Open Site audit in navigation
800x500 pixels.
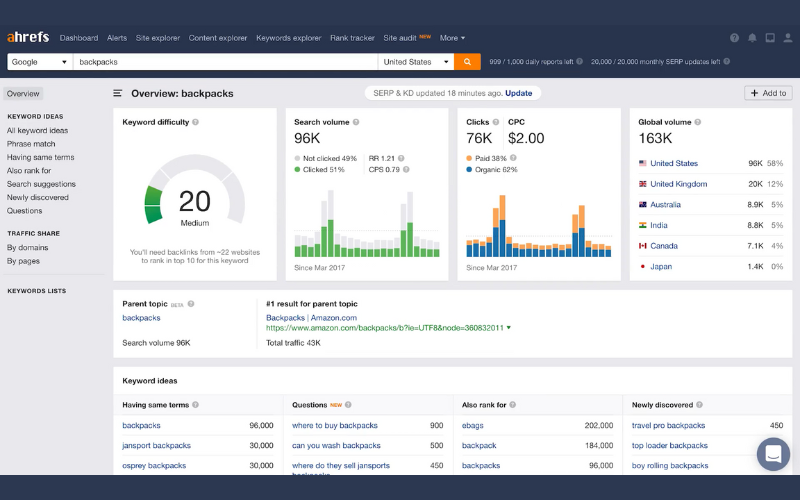pyautogui.click(x=400, y=38)
